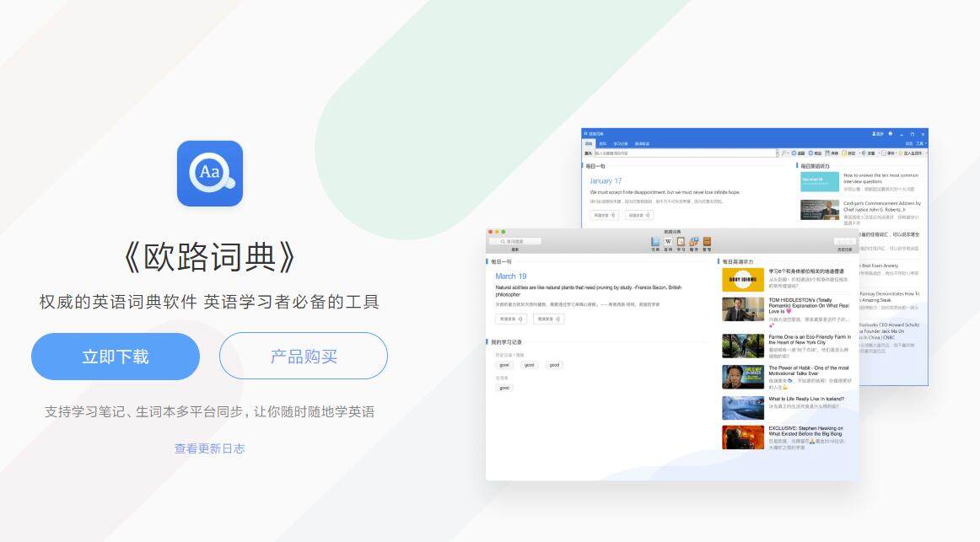This screenshot has height=542, width=980.
Task: Click the 登录 user login icon in the Windows title bar
Action: click(x=877, y=134)
